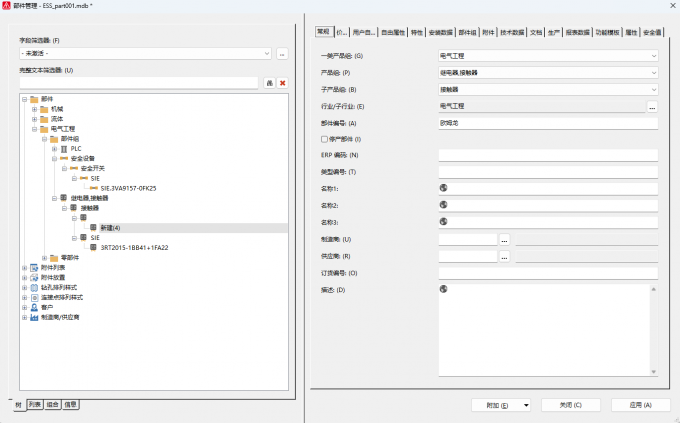680x423 pixels.
Task: Clear the full-text filter with red X
Action: point(283,83)
